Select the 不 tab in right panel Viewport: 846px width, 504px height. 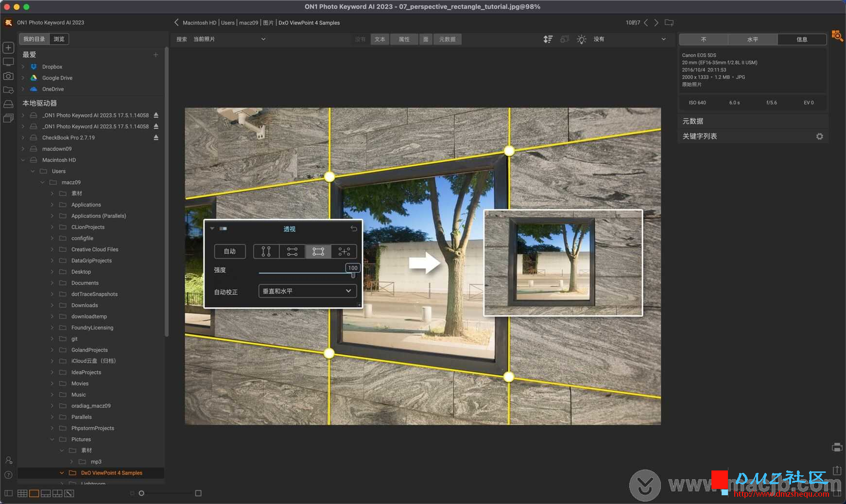point(704,39)
